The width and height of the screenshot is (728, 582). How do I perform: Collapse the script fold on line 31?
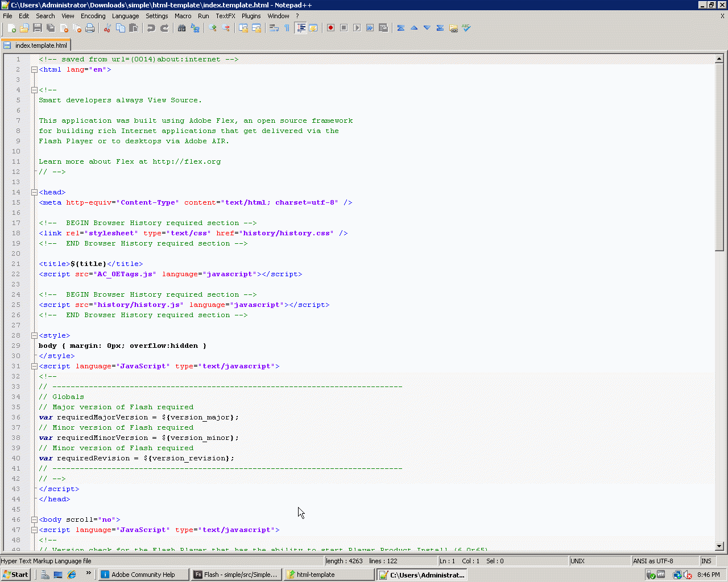pos(34,366)
